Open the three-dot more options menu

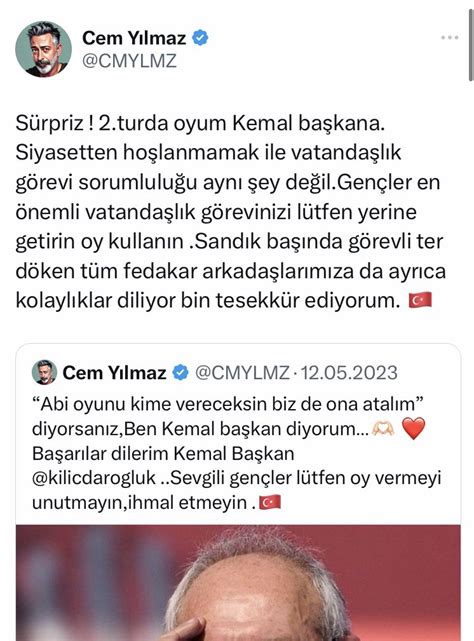coord(449,38)
